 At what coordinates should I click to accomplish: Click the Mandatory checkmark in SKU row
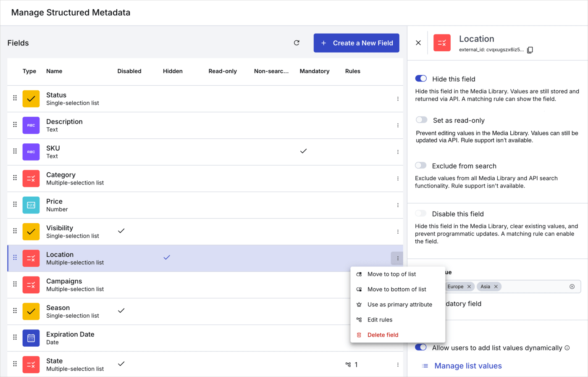pyautogui.click(x=304, y=151)
